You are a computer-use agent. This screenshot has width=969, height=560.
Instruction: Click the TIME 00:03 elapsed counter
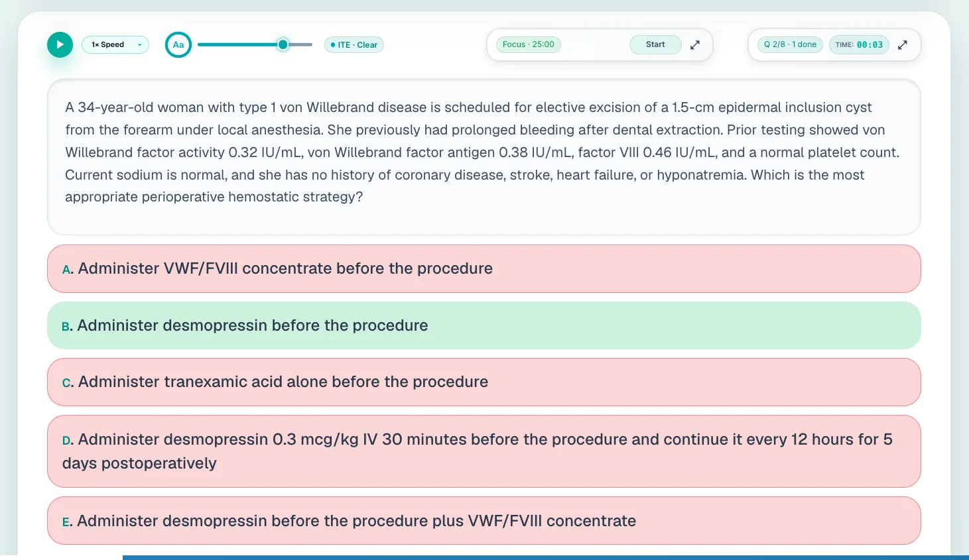pos(859,44)
